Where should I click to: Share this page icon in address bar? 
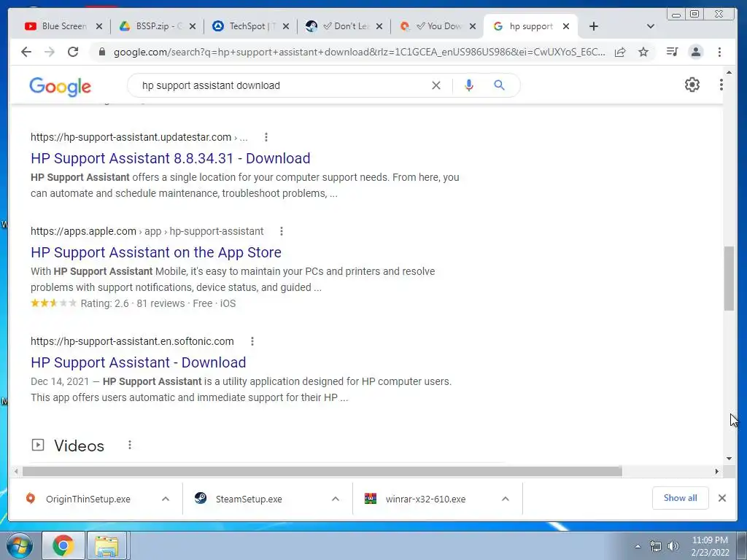pos(620,52)
